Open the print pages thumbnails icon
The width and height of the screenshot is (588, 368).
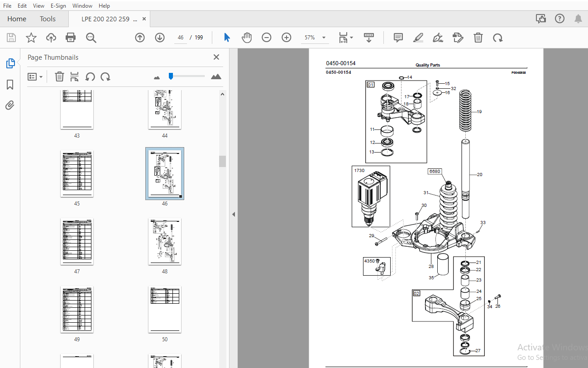coord(75,76)
